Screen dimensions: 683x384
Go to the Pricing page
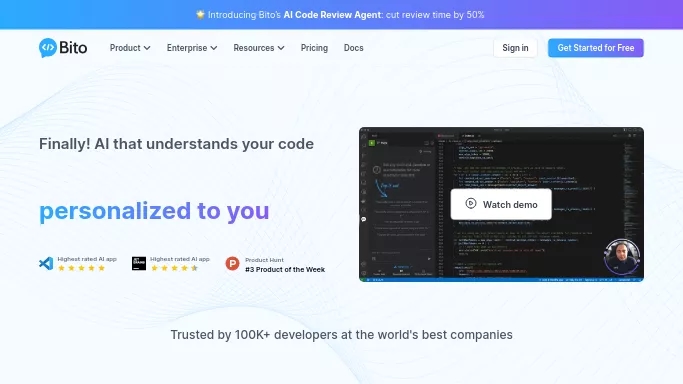[x=314, y=48]
